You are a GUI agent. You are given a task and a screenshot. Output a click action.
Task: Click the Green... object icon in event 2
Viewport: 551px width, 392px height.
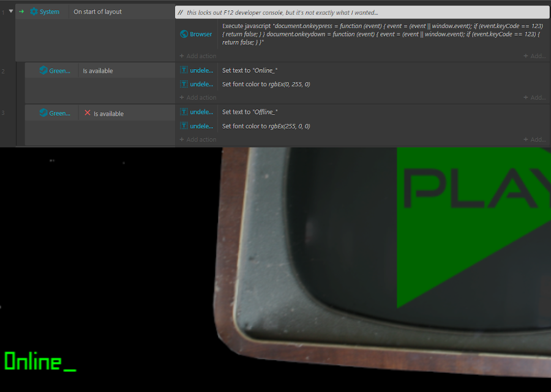43,70
